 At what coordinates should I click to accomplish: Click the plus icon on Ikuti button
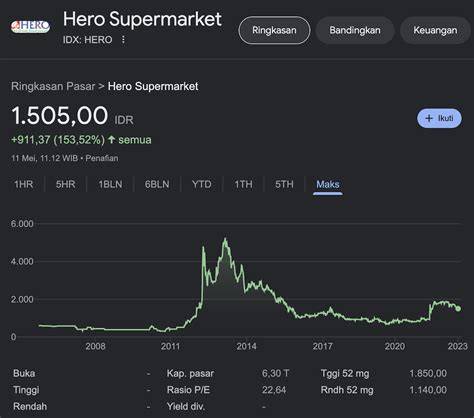click(x=429, y=118)
